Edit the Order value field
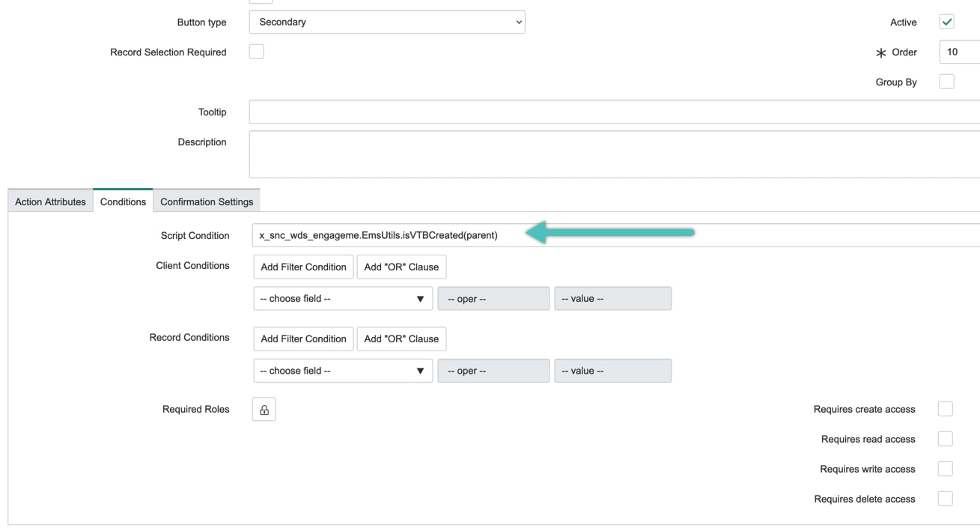Screen dimensions: 980x528 960,52
